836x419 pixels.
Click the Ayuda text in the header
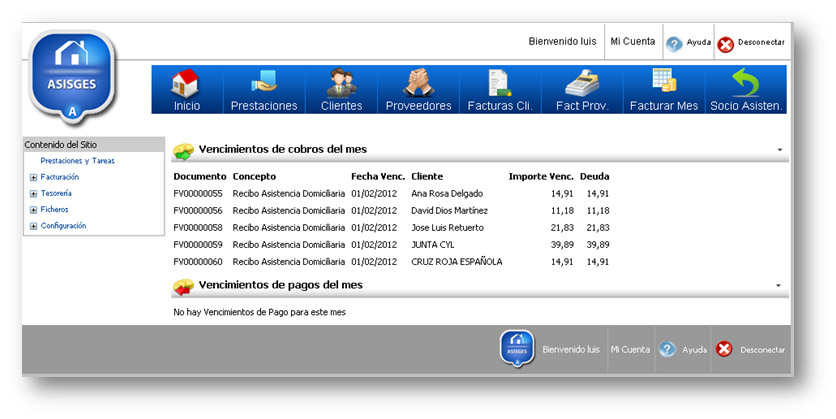pos(698,42)
